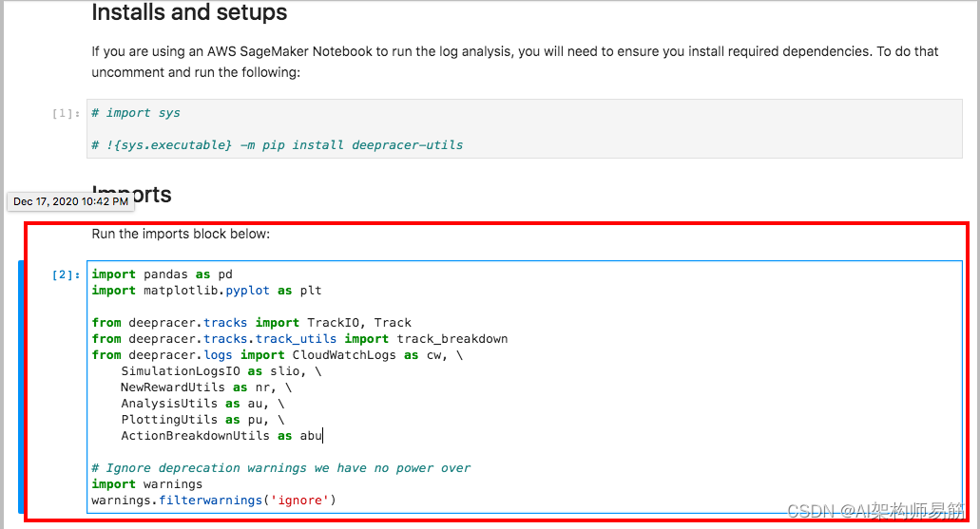Click the 'Ignore deprecation warnings' comment line
Viewport: 980px width, 529px height.
tap(281, 468)
